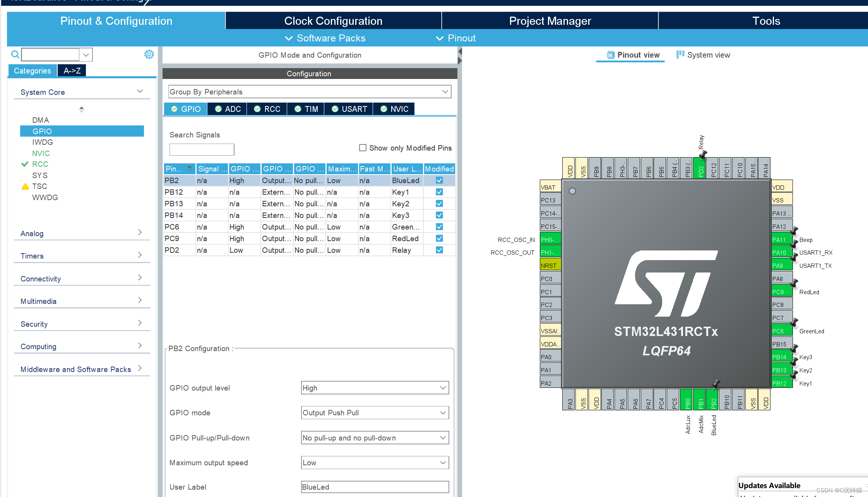Switch to the Clock Configuration tab
This screenshot has width=868, height=497.
tap(333, 21)
